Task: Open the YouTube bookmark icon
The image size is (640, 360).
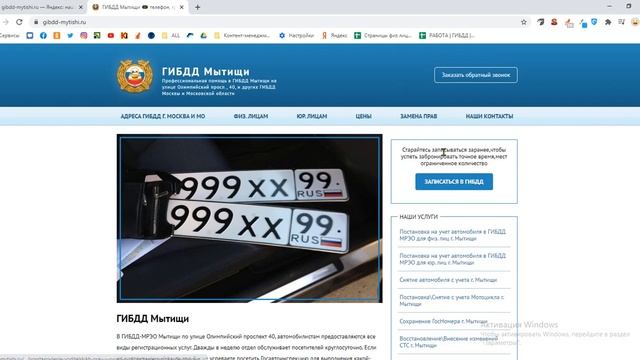Action: tap(111, 36)
